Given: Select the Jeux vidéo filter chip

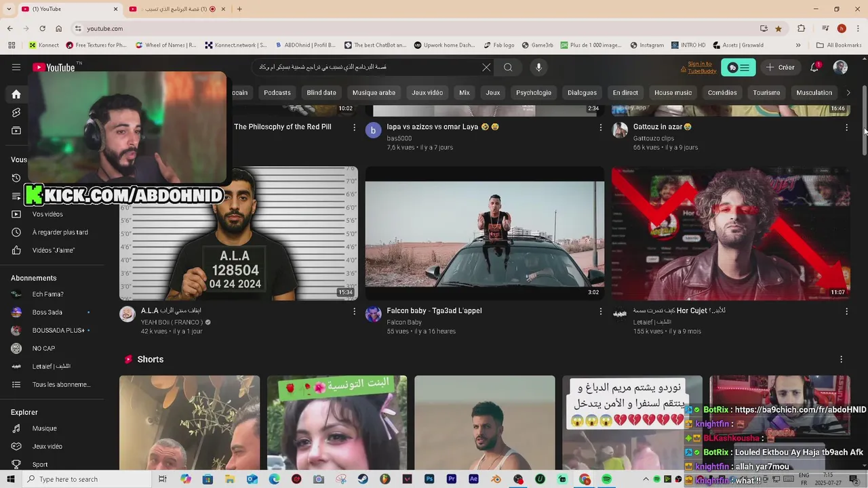Looking at the screenshot, I should pos(427,92).
